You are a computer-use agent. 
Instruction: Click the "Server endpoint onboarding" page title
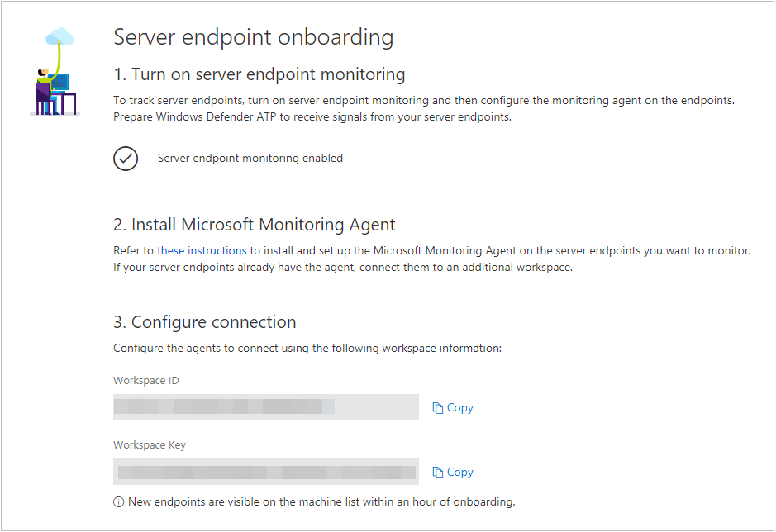pos(253,37)
